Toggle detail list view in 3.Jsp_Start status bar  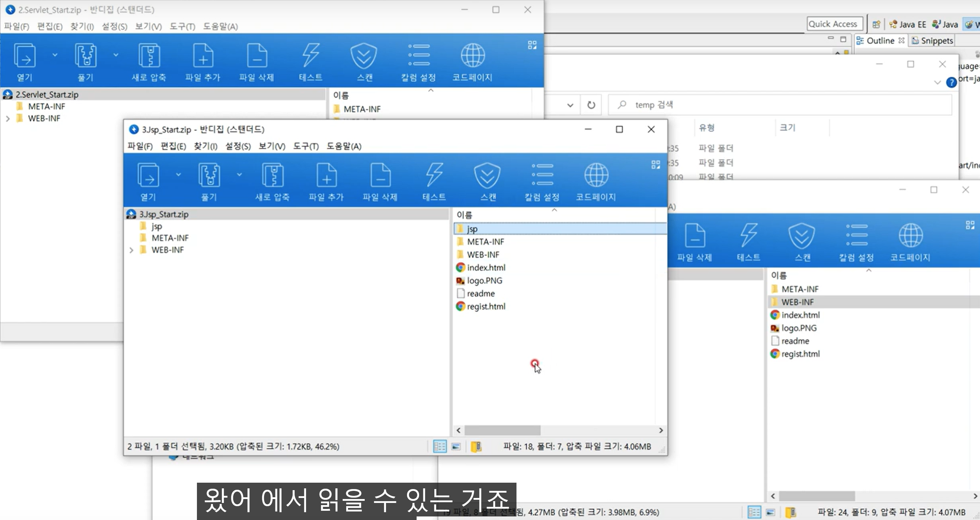[x=440, y=446]
